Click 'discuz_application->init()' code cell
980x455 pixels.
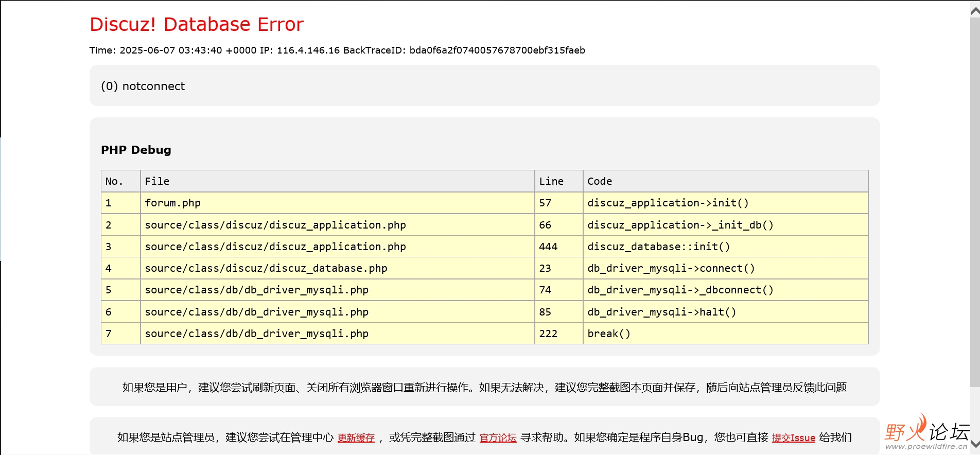[726, 203]
